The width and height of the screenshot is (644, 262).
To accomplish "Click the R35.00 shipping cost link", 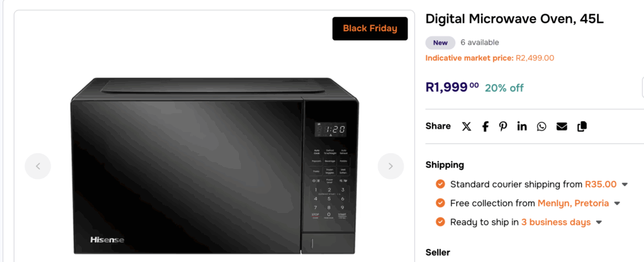I will click(601, 185).
